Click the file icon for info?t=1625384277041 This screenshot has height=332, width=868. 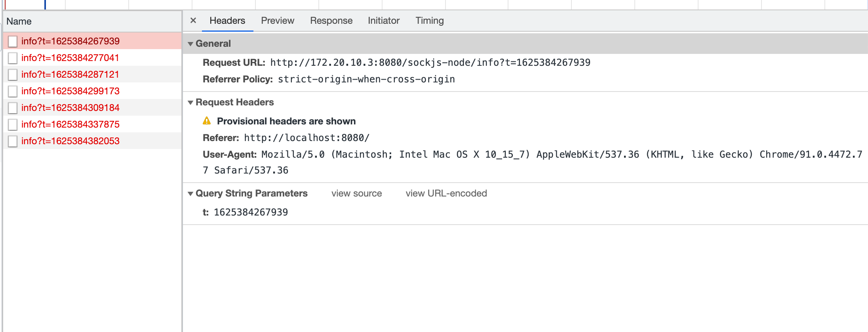(13, 58)
